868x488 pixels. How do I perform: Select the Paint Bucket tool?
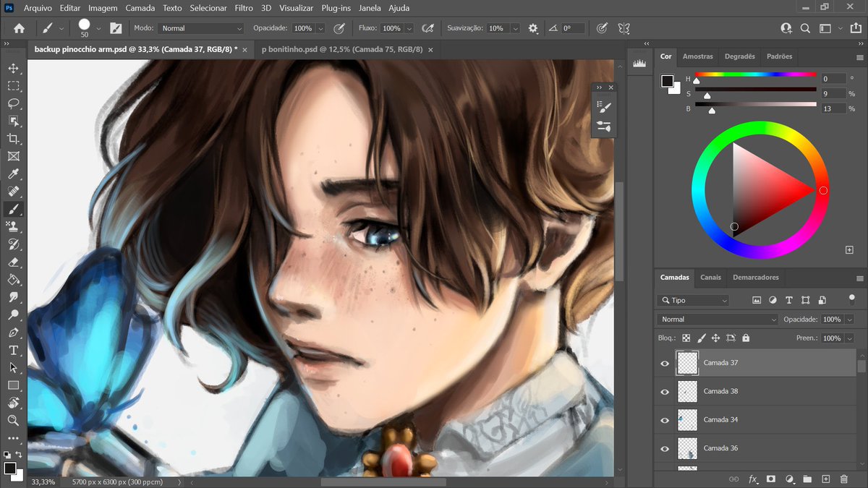[13, 279]
